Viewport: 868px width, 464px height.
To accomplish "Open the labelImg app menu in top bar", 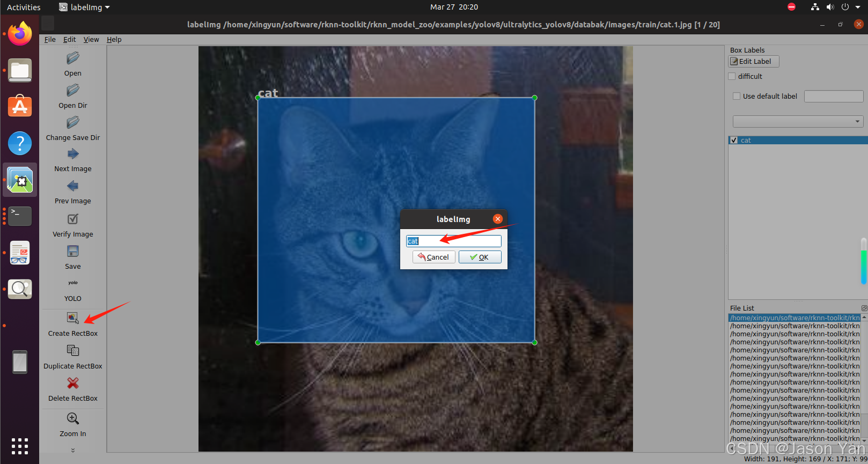I will click(84, 7).
